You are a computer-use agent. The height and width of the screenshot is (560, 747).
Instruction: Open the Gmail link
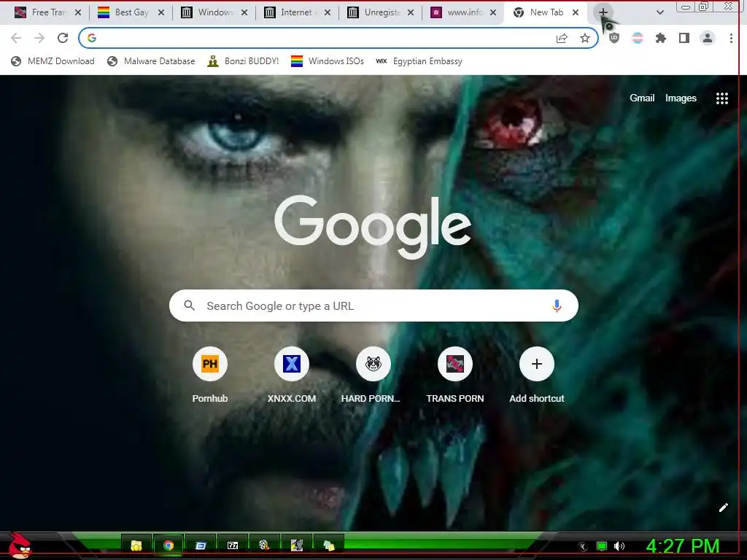[642, 98]
